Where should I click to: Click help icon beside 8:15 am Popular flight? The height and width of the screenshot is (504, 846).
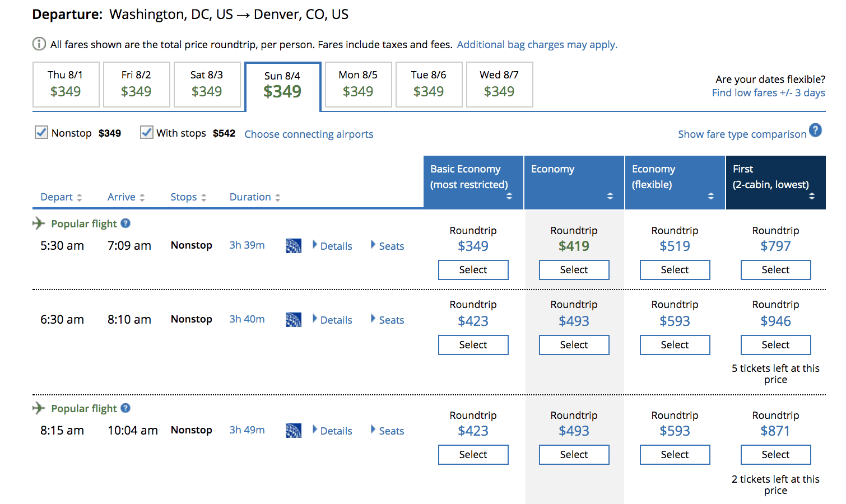click(x=125, y=408)
